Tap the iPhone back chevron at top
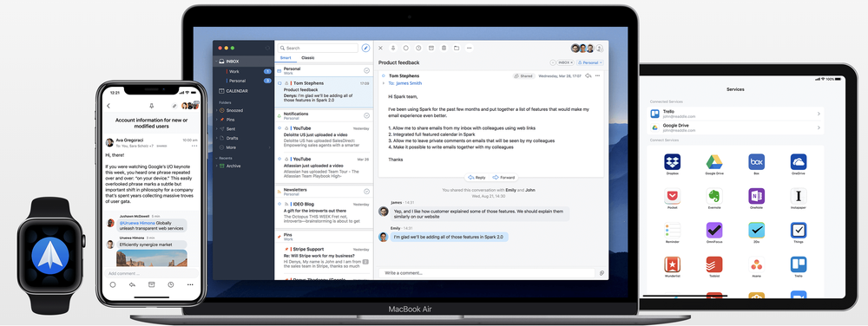The height and width of the screenshot is (326, 868). pos(108,106)
